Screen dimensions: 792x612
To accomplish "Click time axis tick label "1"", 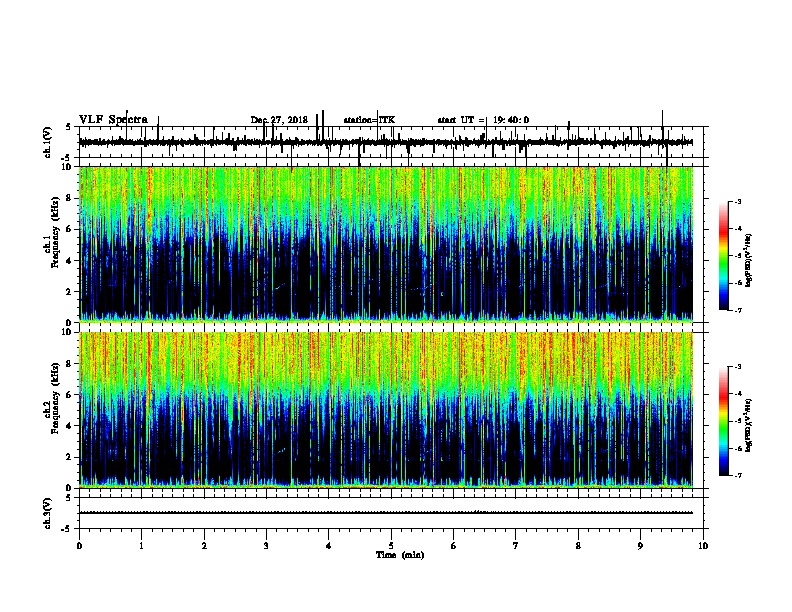I will click(141, 546).
